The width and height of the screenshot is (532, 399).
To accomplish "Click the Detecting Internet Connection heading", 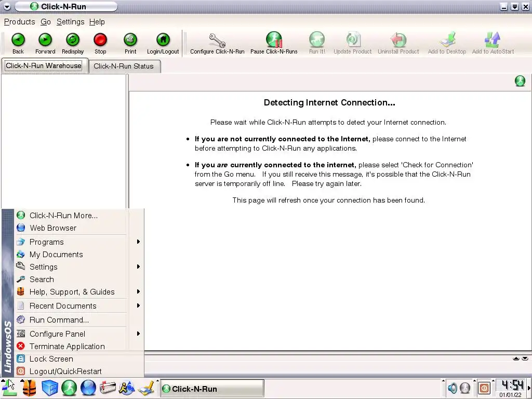I will point(329,102).
